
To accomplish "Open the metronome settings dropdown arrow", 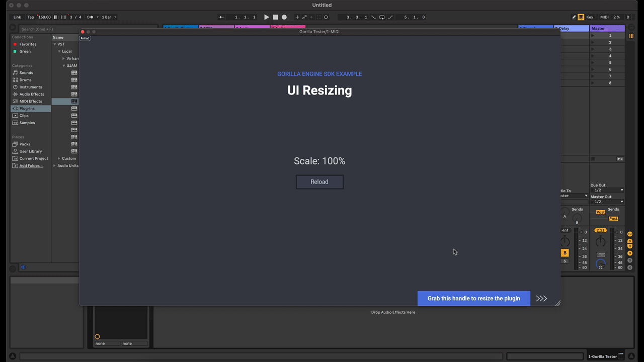I will coord(97,17).
